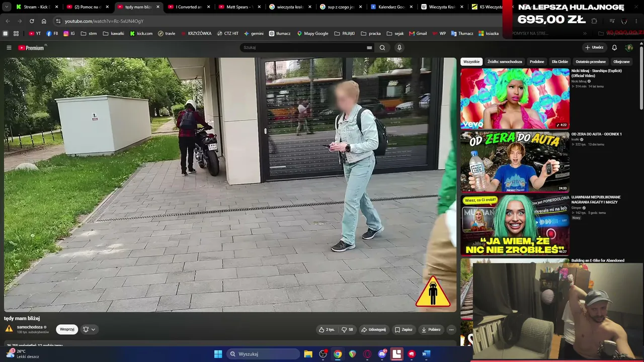Expand notification bell options for samochodoza
Viewport: 644px width, 362px height.
[89, 330]
